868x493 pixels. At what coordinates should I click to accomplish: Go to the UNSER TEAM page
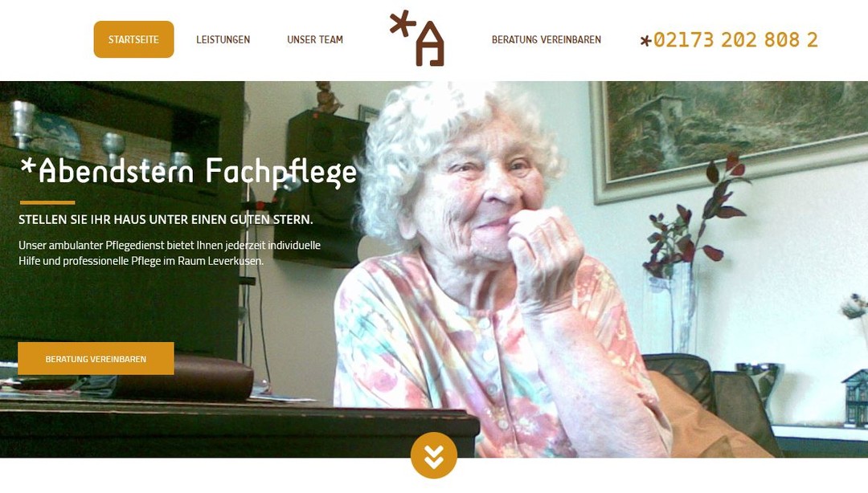[x=315, y=39]
